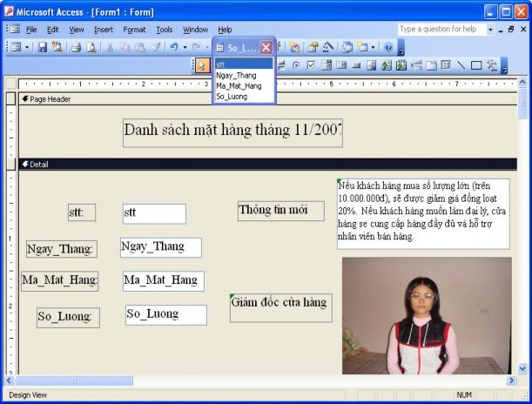Click the Build wand icon
Image resolution: width=532 pixels, height=404 pixels.
(x=327, y=47)
